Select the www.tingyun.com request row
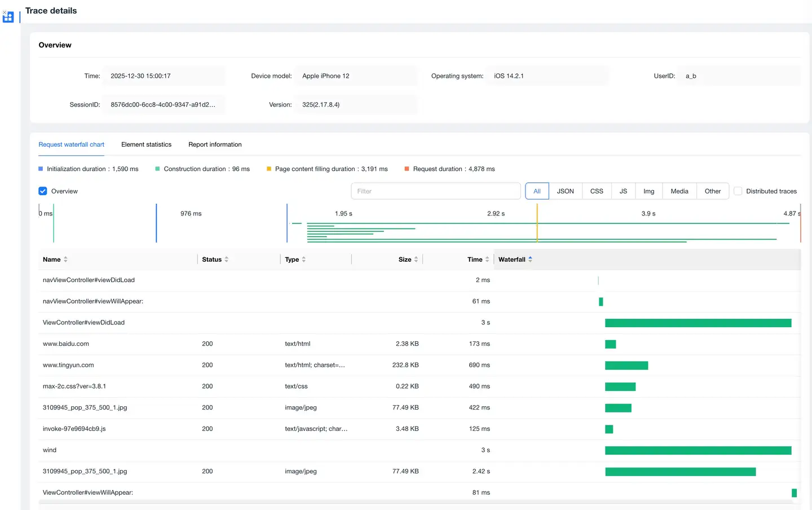The width and height of the screenshot is (812, 510). coord(68,365)
